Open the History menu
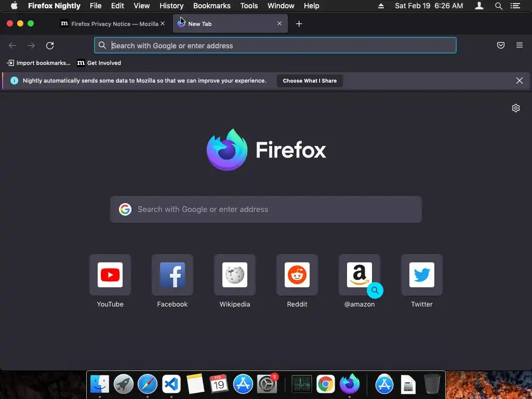Screen dimensions: 532x399 coord(171,6)
